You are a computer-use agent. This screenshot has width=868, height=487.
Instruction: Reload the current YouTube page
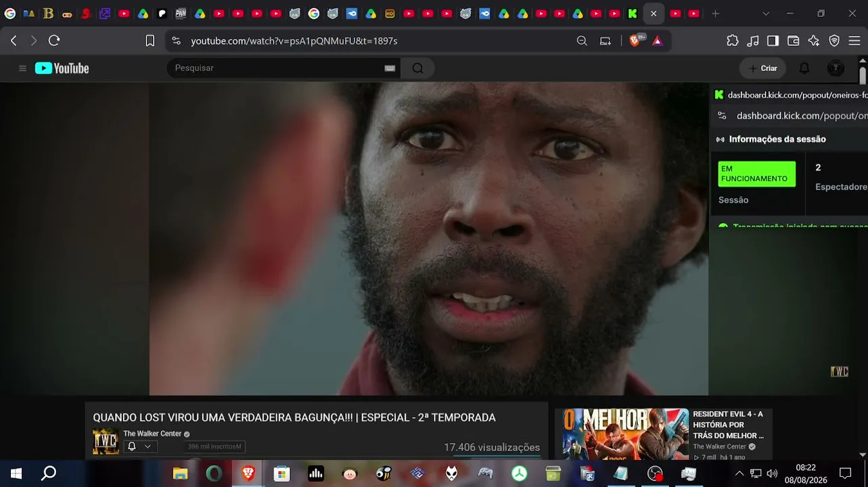click(54, 41)
